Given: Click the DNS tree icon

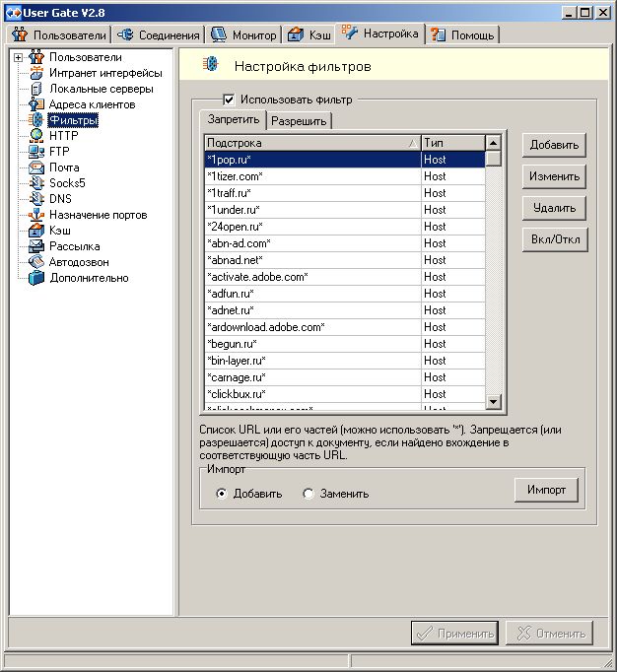Looking at the screenshot, I should click(36, 199).
